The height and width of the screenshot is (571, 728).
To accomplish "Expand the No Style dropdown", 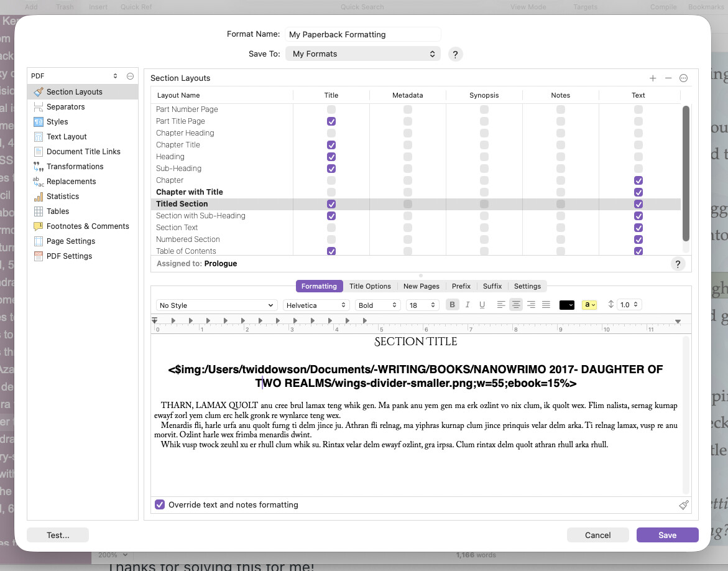I will click(x=216, y=305).
